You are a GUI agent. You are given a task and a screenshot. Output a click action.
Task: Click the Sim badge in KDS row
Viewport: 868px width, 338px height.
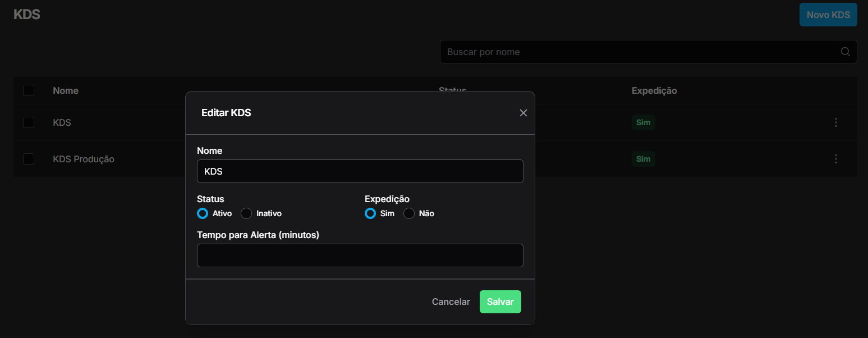coord(644,122)
